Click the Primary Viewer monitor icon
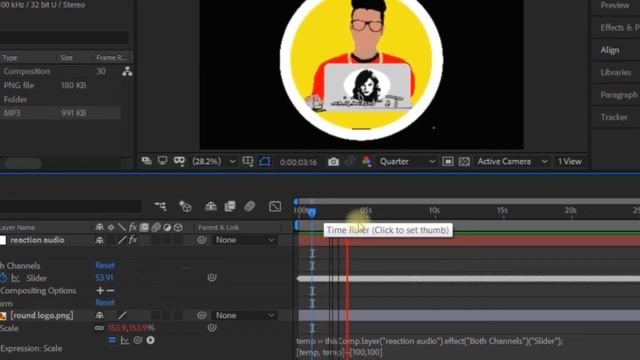This screenshot has width=640, height=360. coord(162,161)
